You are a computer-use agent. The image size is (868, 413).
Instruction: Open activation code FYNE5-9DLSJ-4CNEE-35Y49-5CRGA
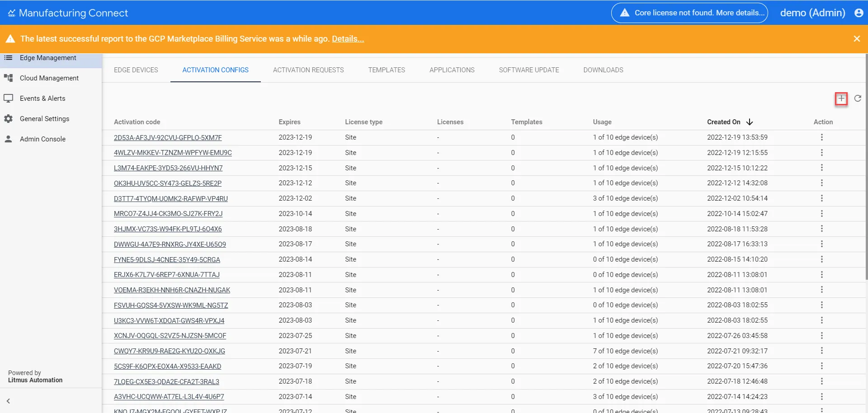pyautogui.click(x=167, y=259)
